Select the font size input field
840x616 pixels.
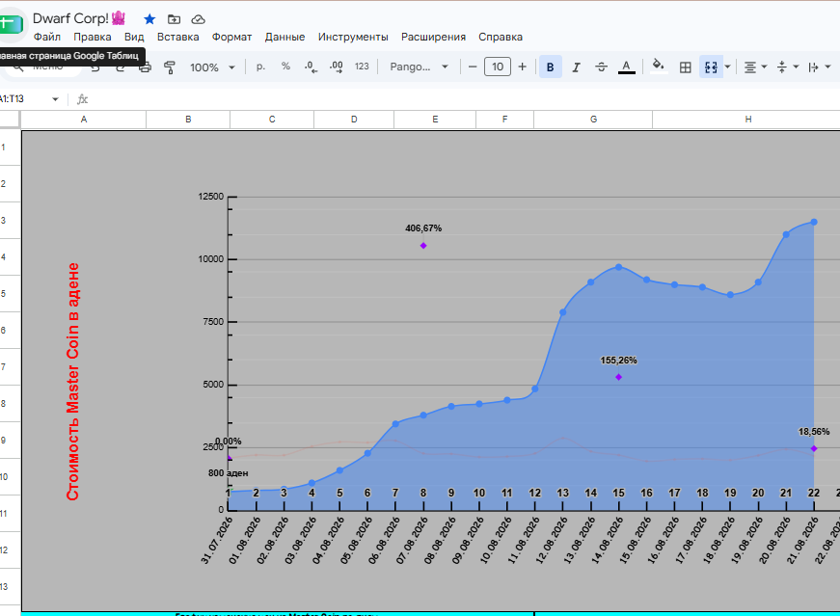(498, 67)
